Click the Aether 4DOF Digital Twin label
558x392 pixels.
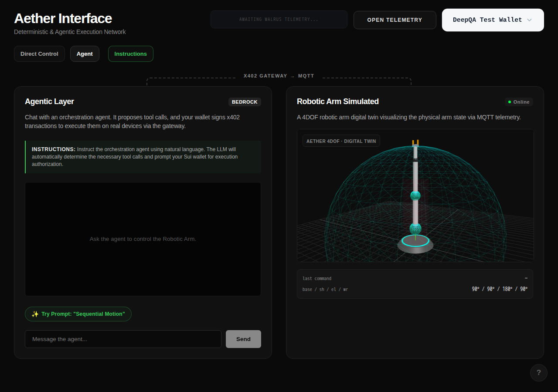click(x=341, y=141)
